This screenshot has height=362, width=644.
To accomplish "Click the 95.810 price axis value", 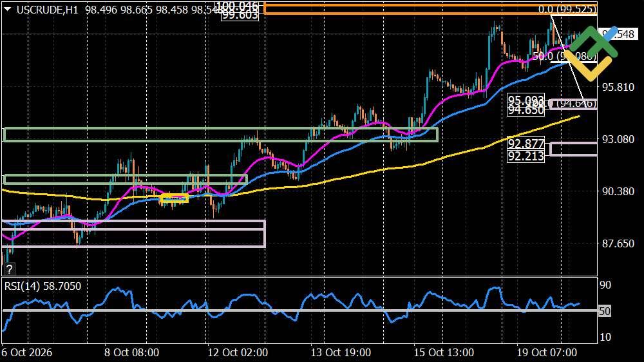I will [x=618, y=87].
